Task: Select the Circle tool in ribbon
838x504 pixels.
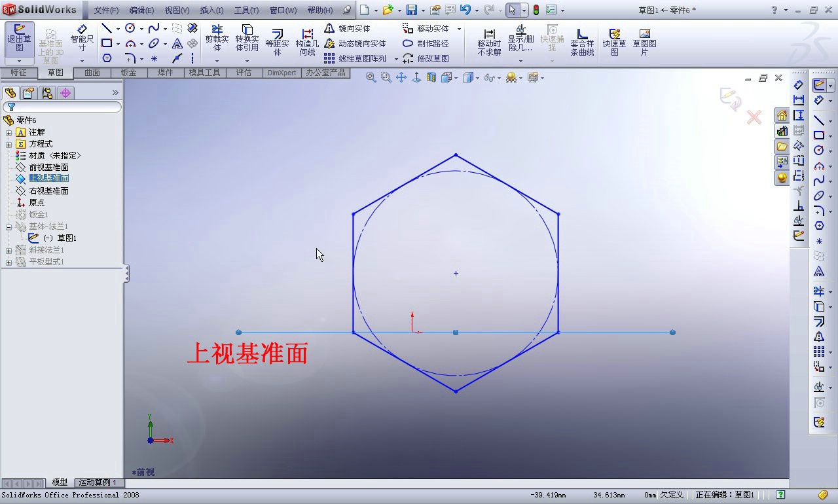Action: 130,28
